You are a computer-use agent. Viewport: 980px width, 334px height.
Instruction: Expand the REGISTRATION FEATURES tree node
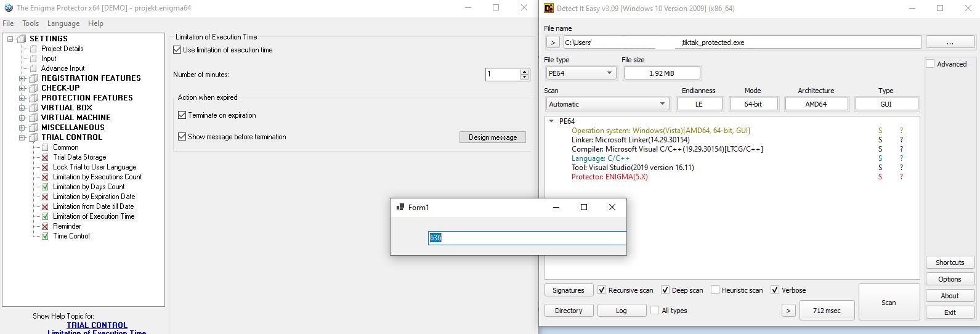[22, 78]
